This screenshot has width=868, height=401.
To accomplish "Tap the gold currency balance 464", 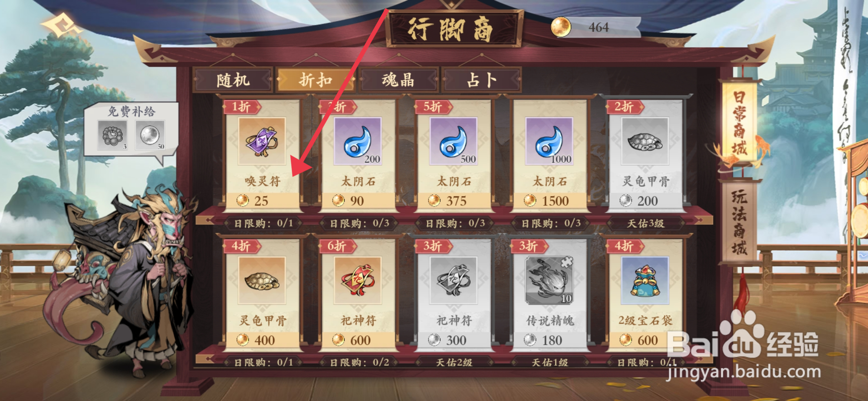I will [596, 27].
